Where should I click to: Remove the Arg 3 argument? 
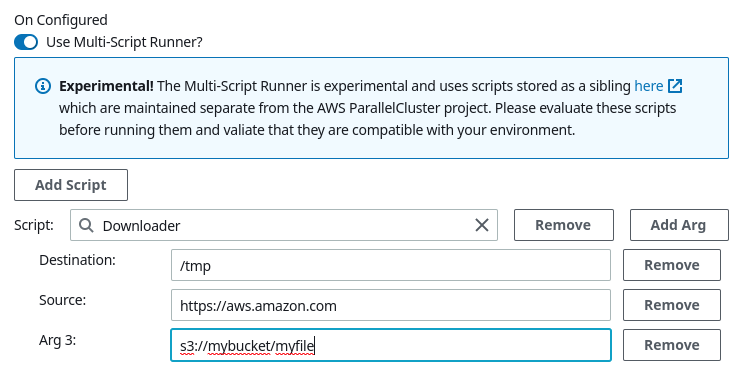(672, 345)
